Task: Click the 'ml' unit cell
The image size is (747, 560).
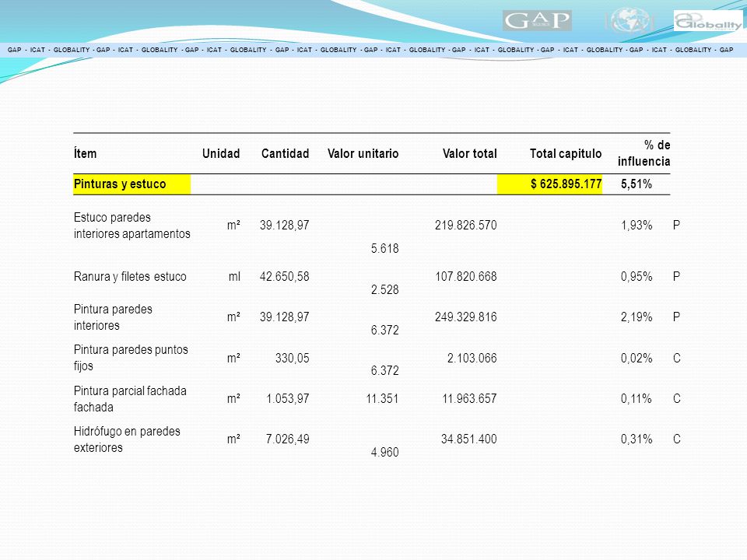Action: [234, 277]
